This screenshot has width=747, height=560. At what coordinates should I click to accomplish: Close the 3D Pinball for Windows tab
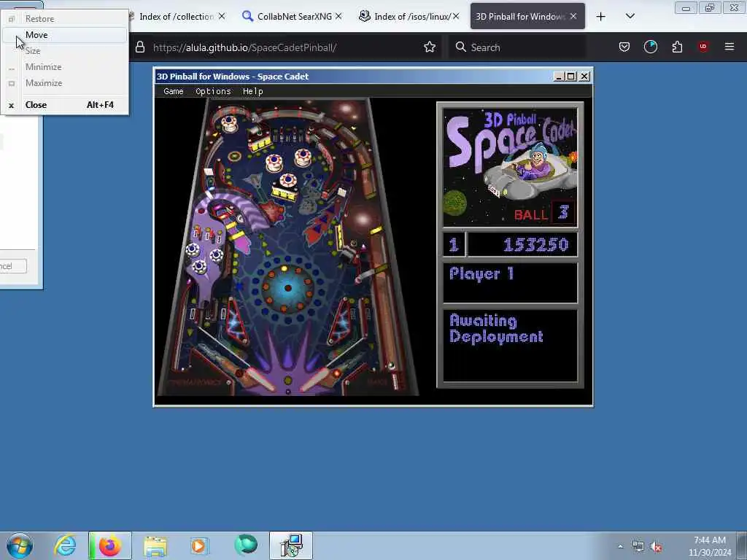pos(573,16)
